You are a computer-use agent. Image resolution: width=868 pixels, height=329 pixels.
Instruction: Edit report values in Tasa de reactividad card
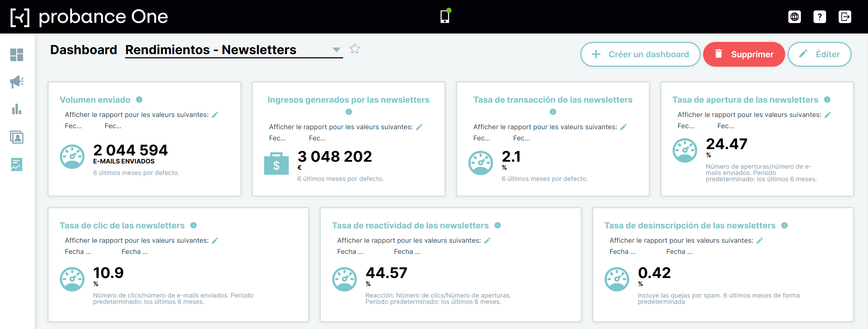point(487,240)
